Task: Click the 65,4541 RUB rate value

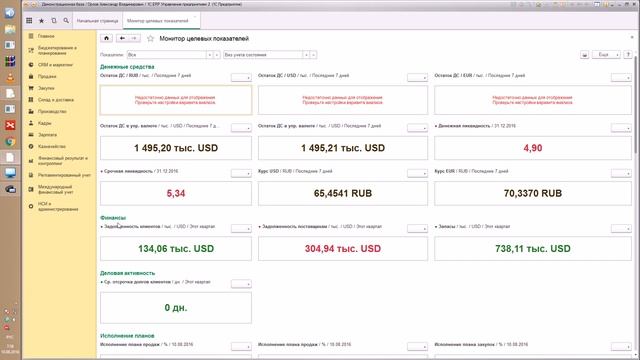Action: tap(343, 193)
